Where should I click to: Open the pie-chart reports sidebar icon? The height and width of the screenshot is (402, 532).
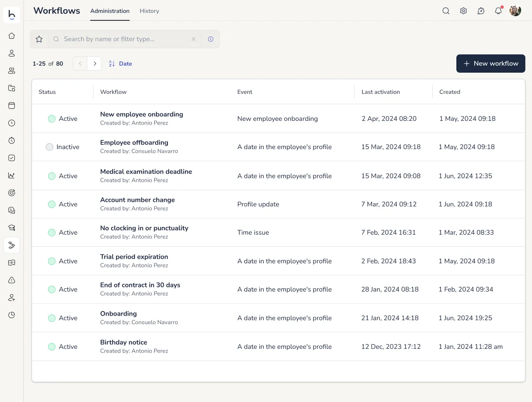12,315
